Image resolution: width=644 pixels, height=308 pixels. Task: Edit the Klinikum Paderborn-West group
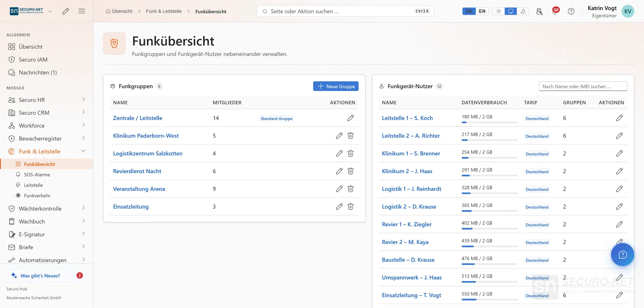(339, 135)
